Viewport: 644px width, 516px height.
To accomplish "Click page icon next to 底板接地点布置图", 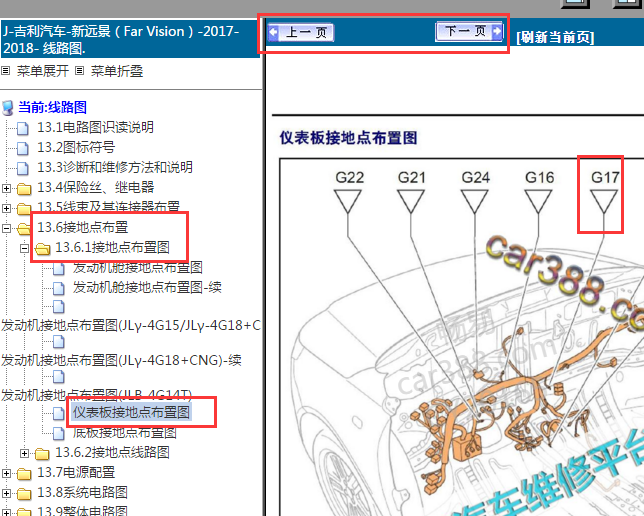I will point(59,433).
